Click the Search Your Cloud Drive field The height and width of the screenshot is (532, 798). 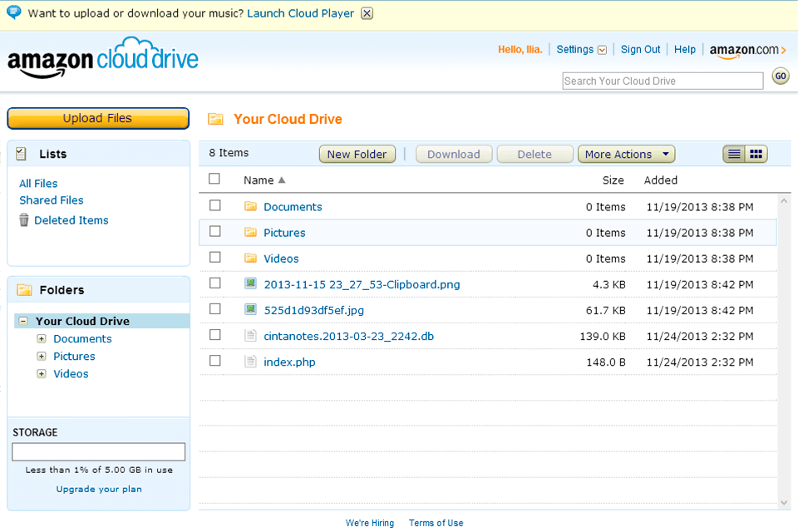pyautogui.click(x=662, y=81)
